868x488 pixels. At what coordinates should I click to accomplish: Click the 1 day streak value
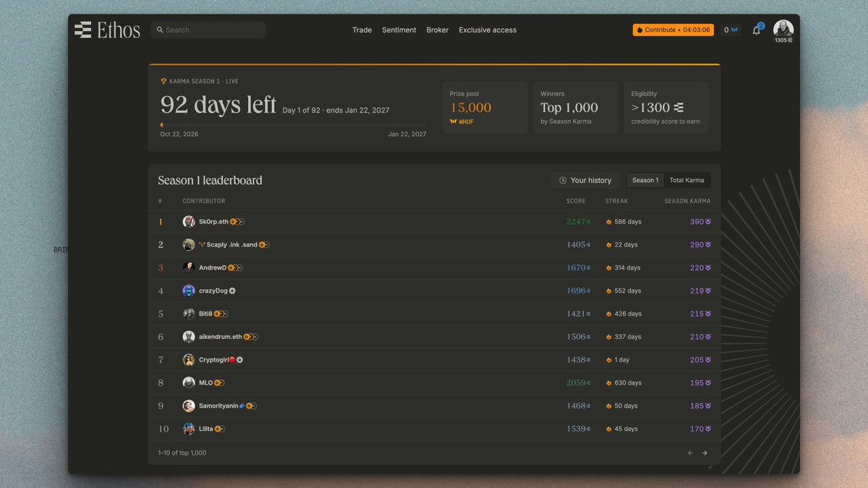622,360
